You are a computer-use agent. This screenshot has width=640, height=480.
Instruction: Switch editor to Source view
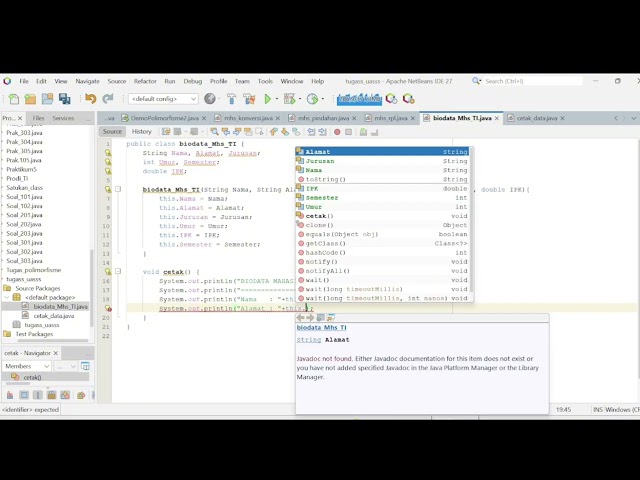tap(112, 131)
